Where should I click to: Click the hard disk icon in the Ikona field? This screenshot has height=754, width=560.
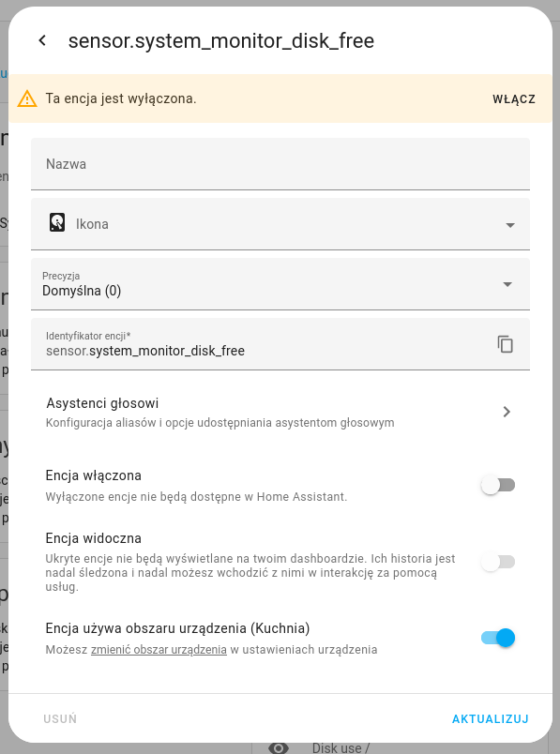[57, 223]
